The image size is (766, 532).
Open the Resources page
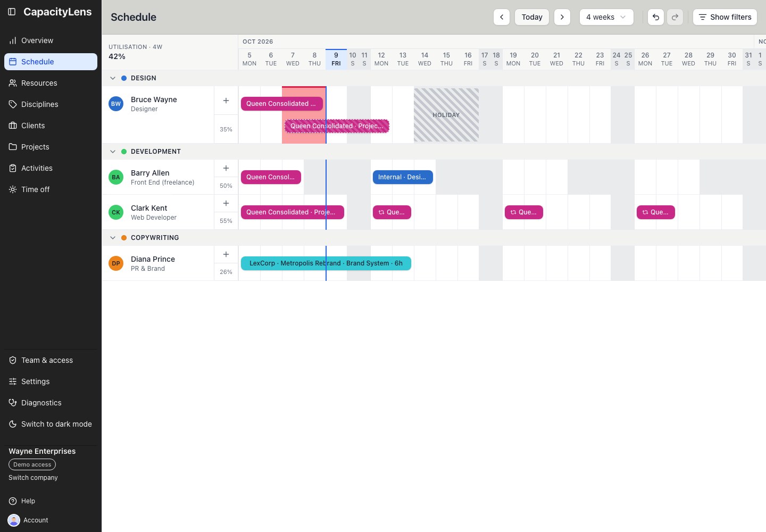click(51, 83)
